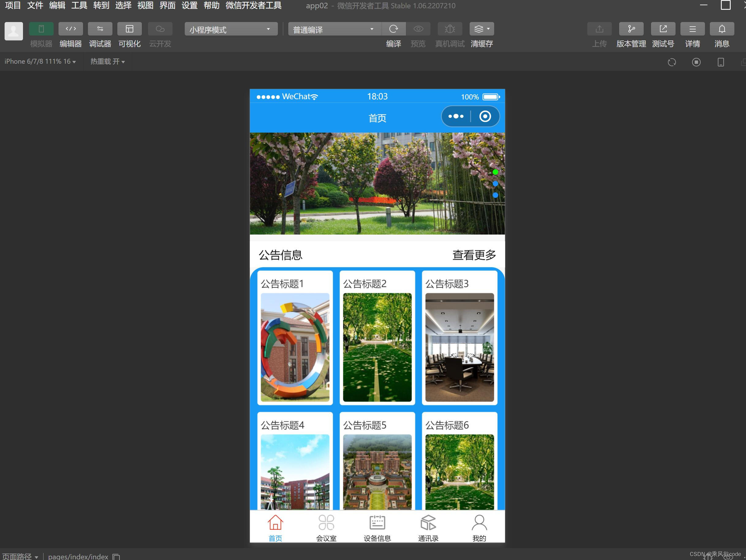746x560 pixels.
Task: Enable the 预览 preview eye
Action: [418, 29]
